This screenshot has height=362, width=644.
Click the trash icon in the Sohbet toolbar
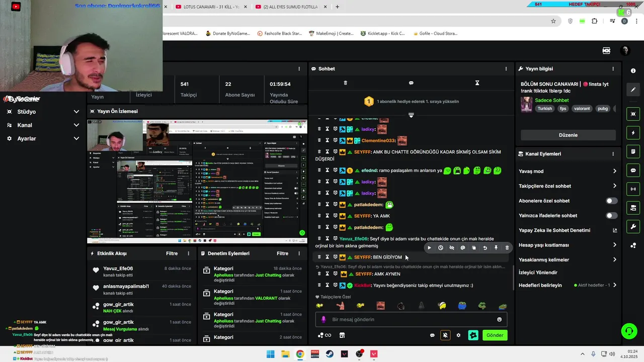[345, 83]
